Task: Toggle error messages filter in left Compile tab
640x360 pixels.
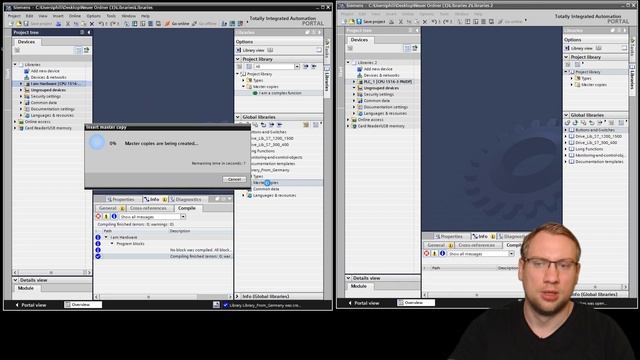Action: [98, 217]
